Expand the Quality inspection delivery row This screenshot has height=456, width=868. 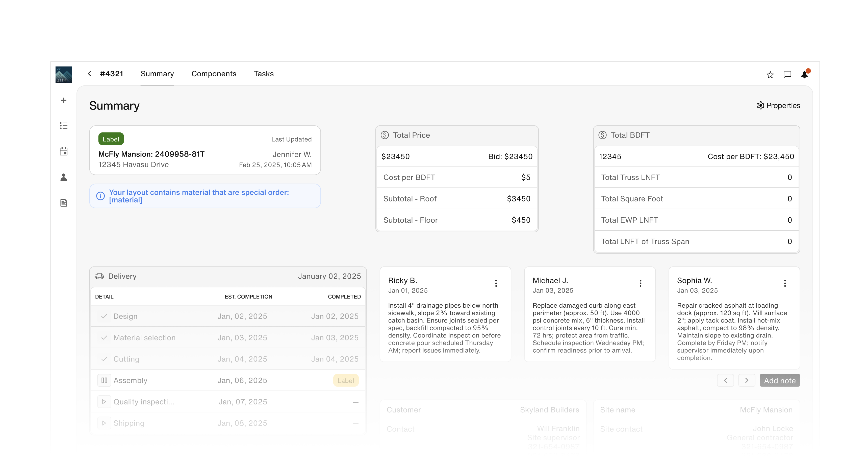point(104,402)
